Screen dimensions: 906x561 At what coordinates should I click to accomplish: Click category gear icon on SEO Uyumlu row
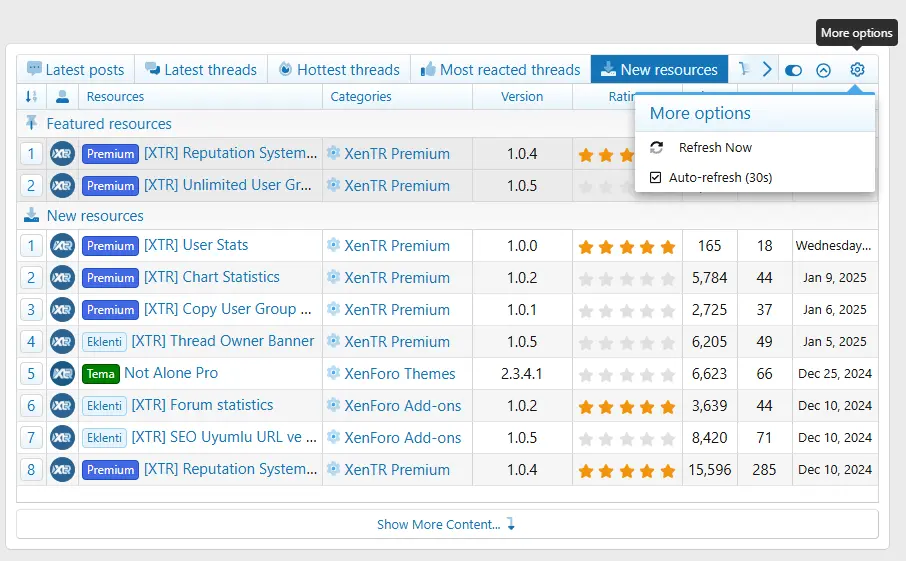click(x=333, y=436)
